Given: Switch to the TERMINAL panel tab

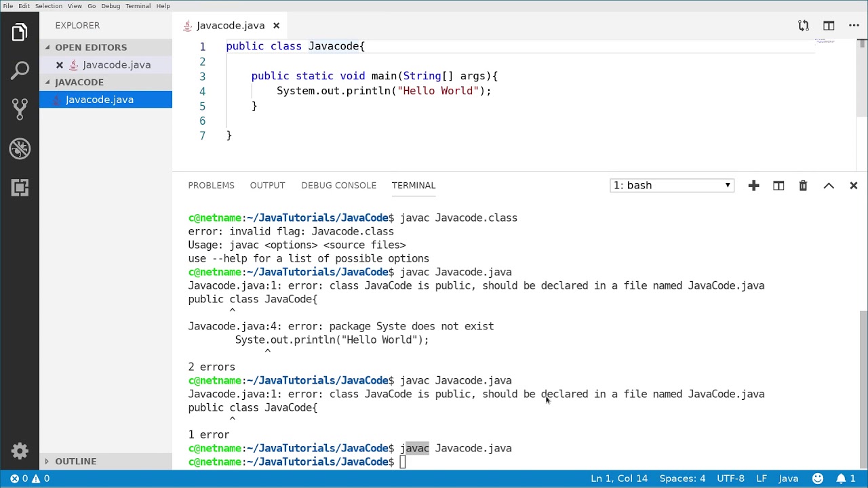Looking at the screenshot, I should (x=413, y=186).
